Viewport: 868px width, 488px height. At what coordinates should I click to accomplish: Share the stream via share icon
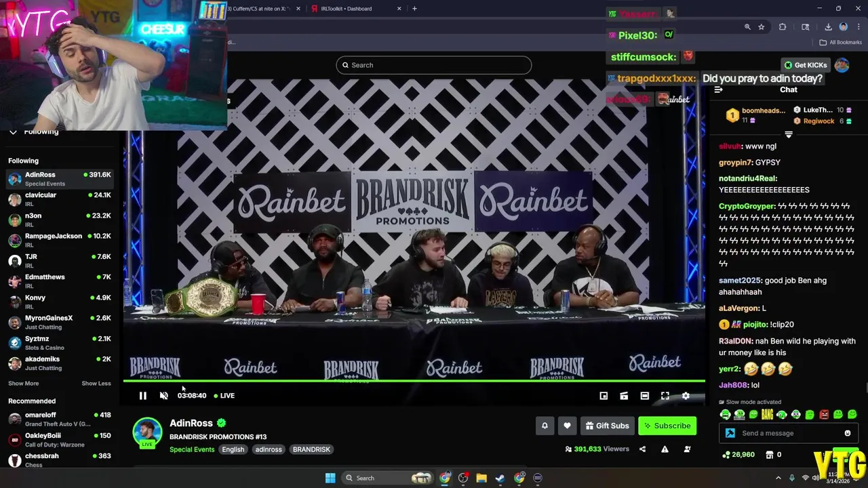tap(642, 449)
